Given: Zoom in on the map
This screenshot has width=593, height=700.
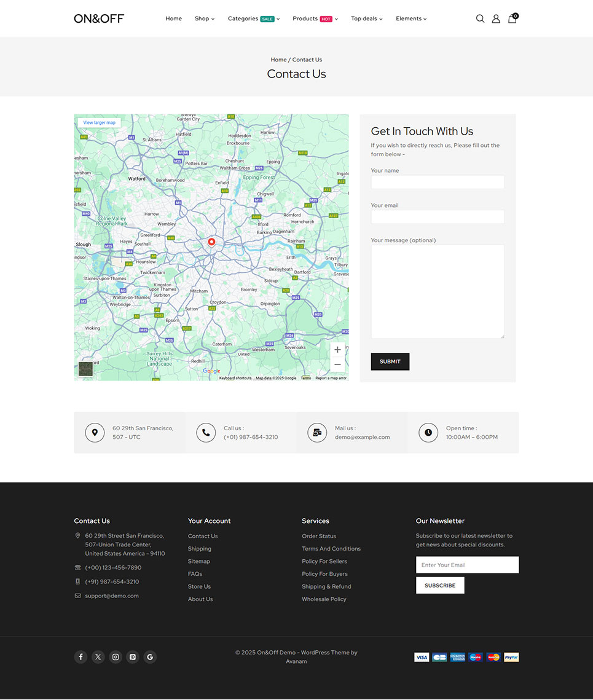Looking at the screenshot, I should tap(337, 350).
